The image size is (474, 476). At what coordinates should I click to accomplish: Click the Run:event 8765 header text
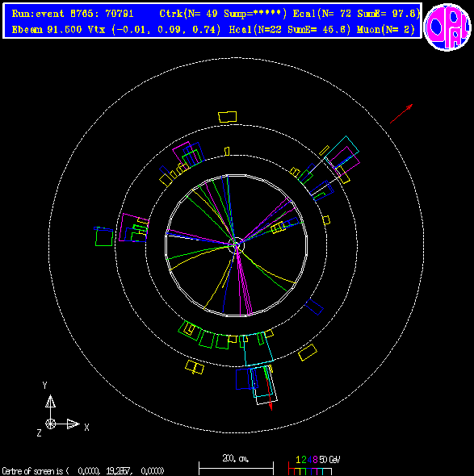point(73,14)
